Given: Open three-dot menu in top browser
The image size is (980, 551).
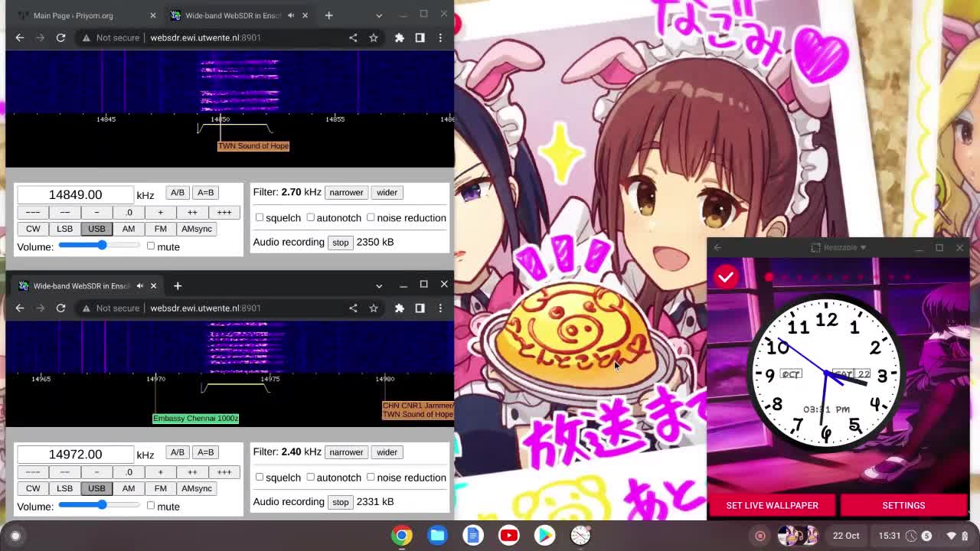Looking at the screenshot, I should 440,37.
